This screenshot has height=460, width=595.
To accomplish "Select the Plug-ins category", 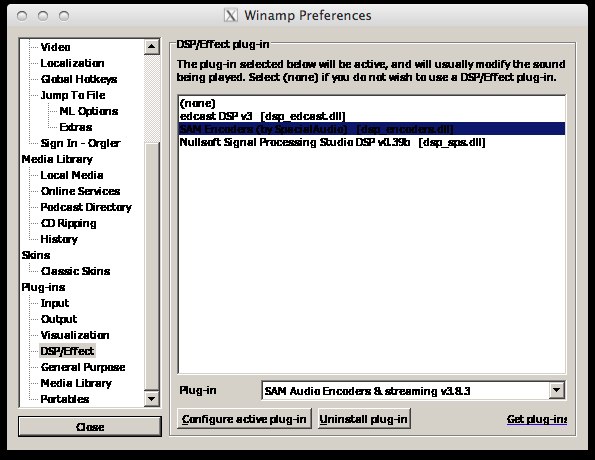I will point(43,287).
